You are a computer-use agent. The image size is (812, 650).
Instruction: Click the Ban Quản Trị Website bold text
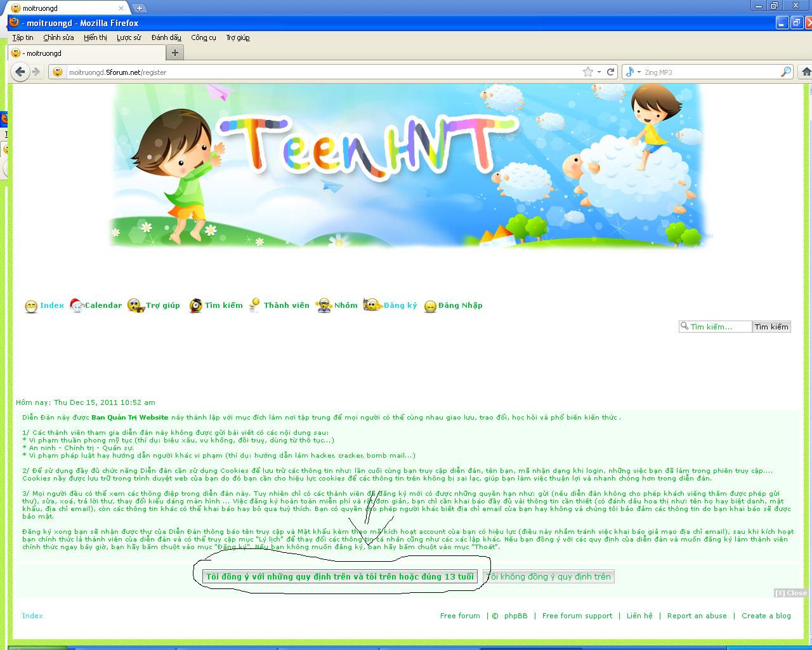coord(129,417)
